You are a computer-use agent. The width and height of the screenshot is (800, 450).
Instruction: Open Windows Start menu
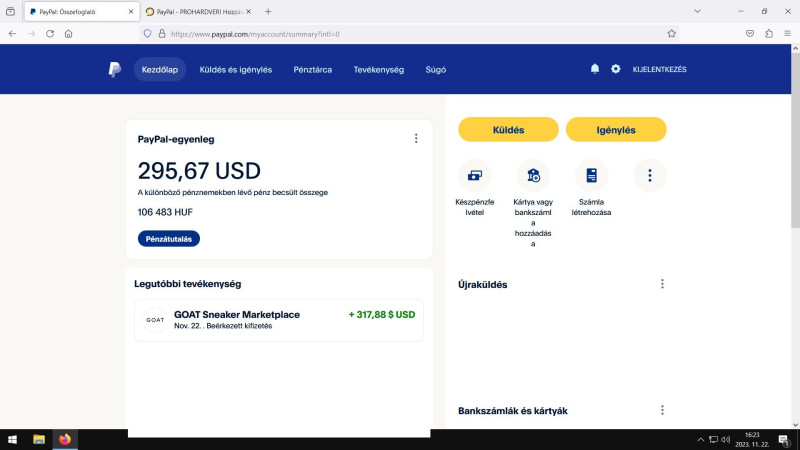click(12, 439)
